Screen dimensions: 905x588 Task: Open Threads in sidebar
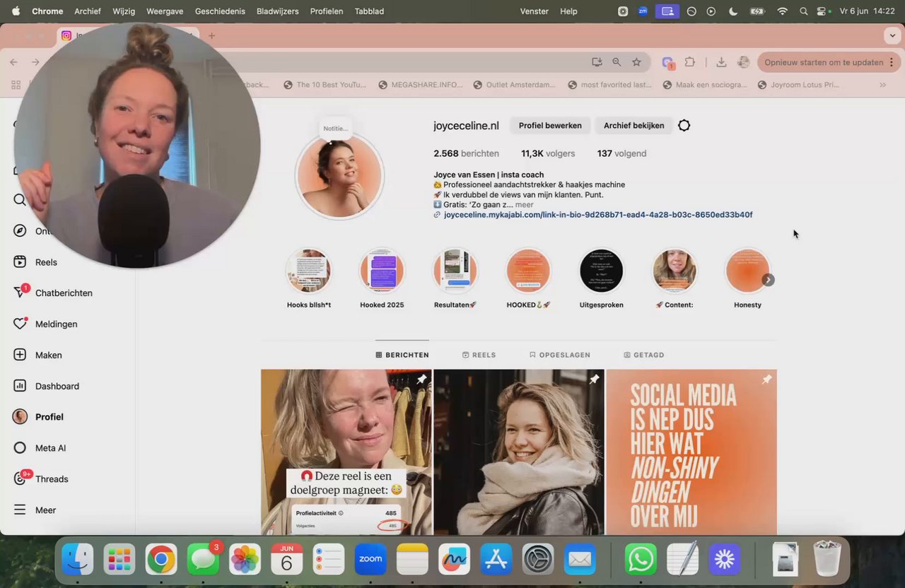click(x=42, y=479)
